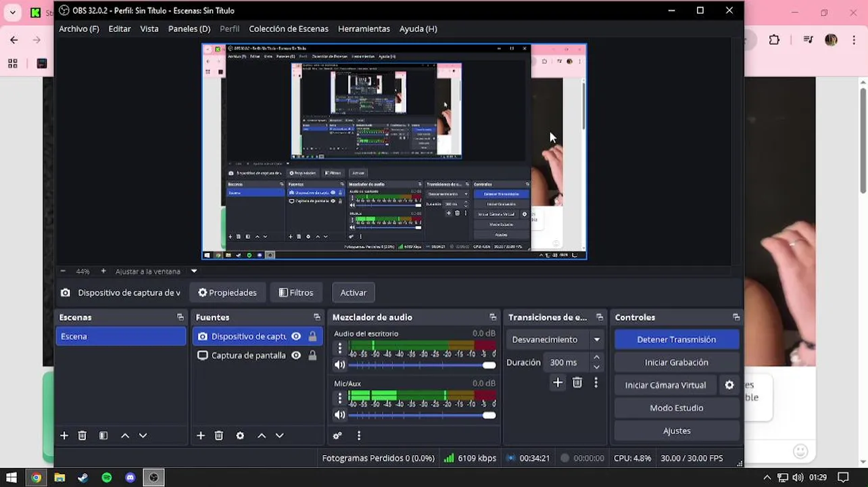Pop out the Transiciones de escena panel

coord(600,317)
